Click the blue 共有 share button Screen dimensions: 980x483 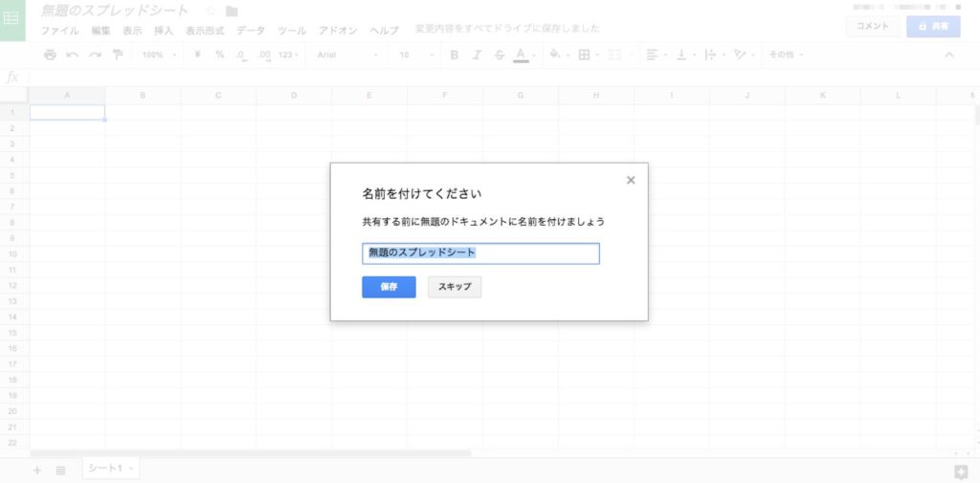934,26
